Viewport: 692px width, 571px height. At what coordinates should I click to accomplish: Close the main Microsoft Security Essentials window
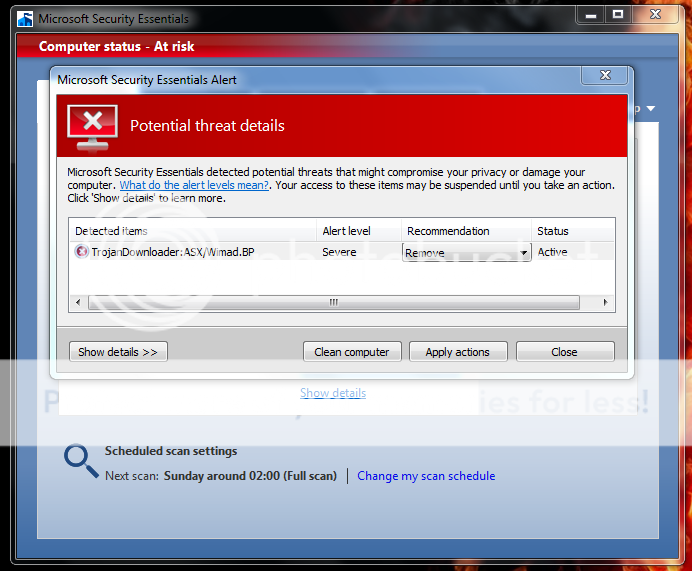click(655, 15)
